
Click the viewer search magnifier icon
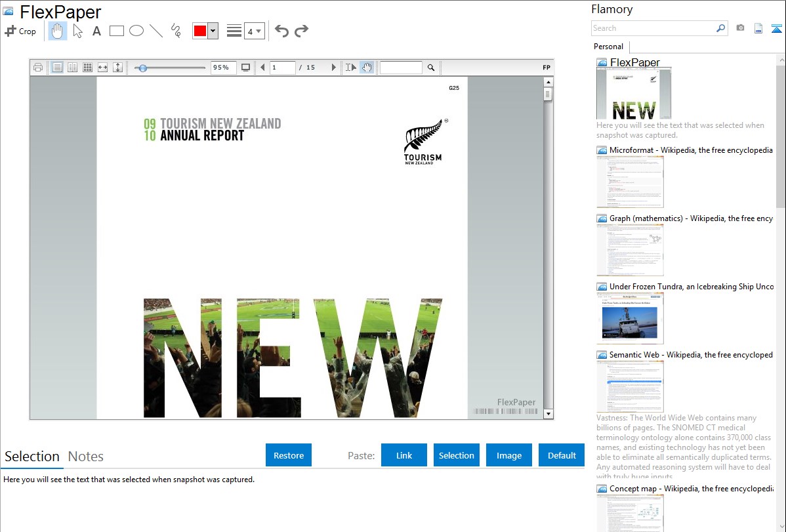click(431, 67)
